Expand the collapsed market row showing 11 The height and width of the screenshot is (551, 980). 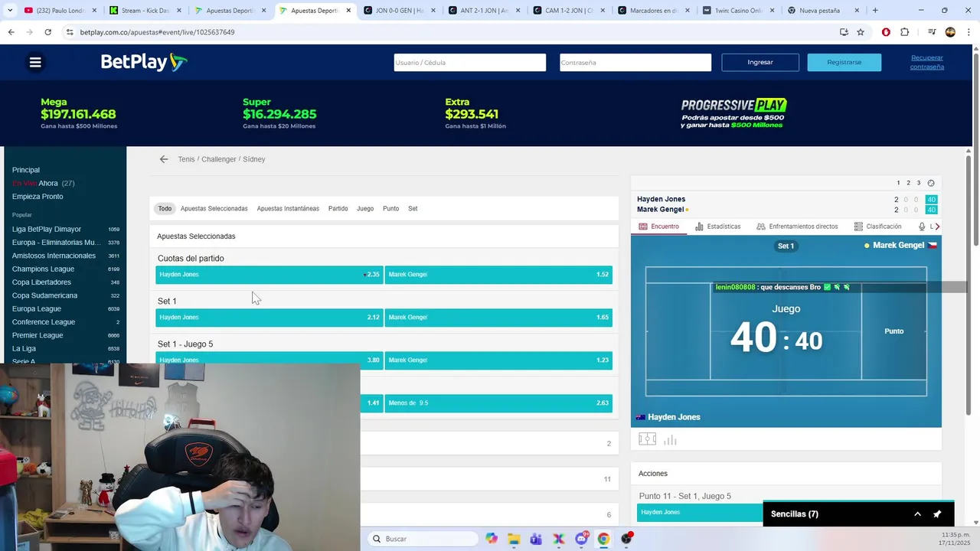489,479
